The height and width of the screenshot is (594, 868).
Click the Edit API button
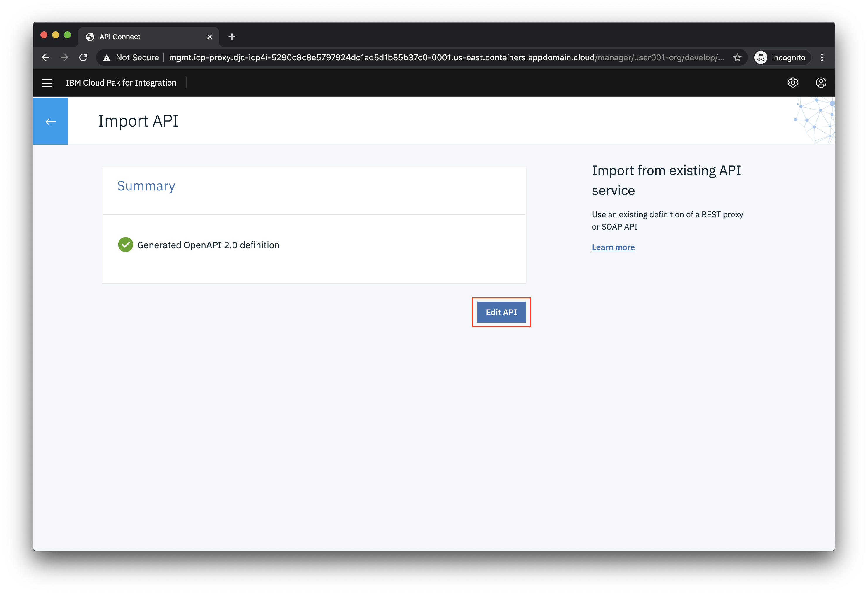pos(501,312)
